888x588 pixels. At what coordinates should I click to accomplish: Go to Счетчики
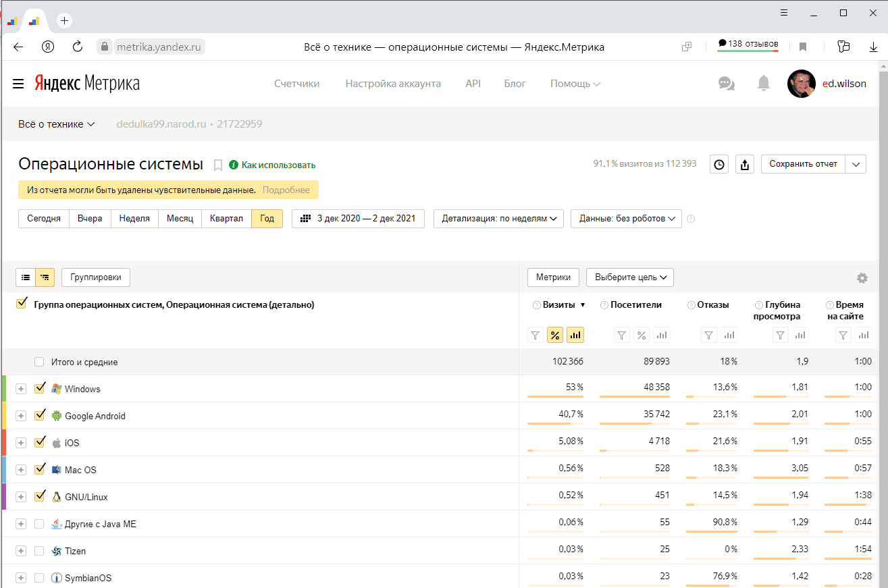click(x=297, y=84)
